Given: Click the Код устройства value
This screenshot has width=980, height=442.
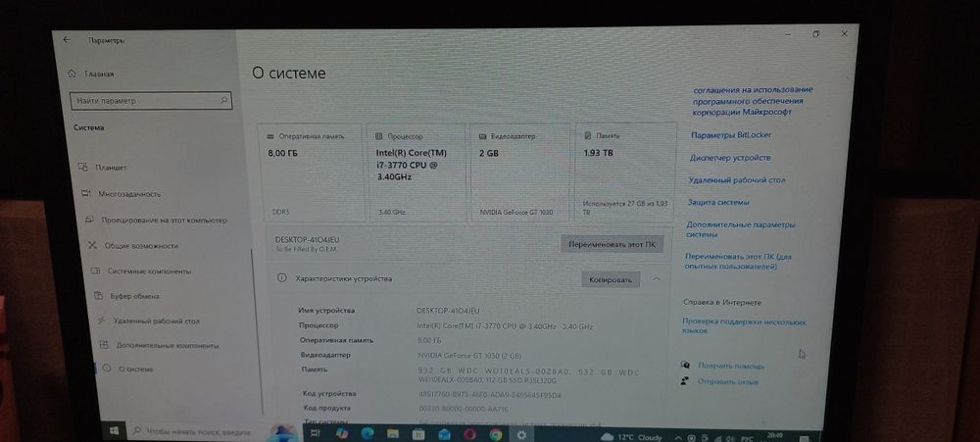Looking at the screenshot, I should click(489, 395).
